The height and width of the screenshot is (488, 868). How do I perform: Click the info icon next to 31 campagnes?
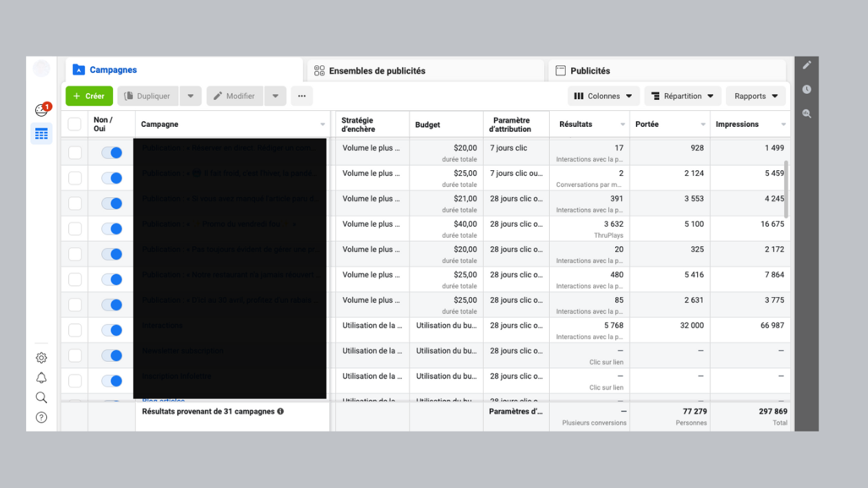(280, 411)
